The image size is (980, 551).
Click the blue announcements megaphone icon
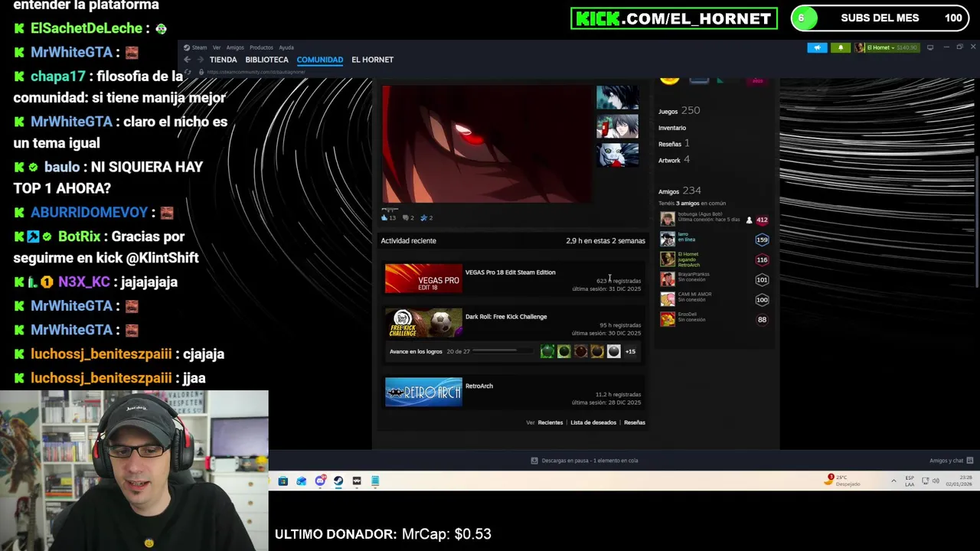pyautogui.click(x=817, y=47)
